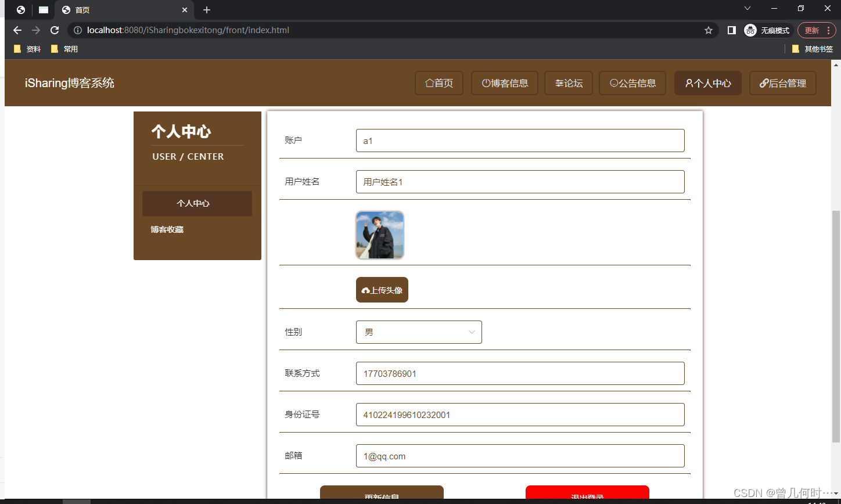This screenshot has height=504, width=841.
Task: Click the user avatar thumbnail
Action: (x=379, y=235)
